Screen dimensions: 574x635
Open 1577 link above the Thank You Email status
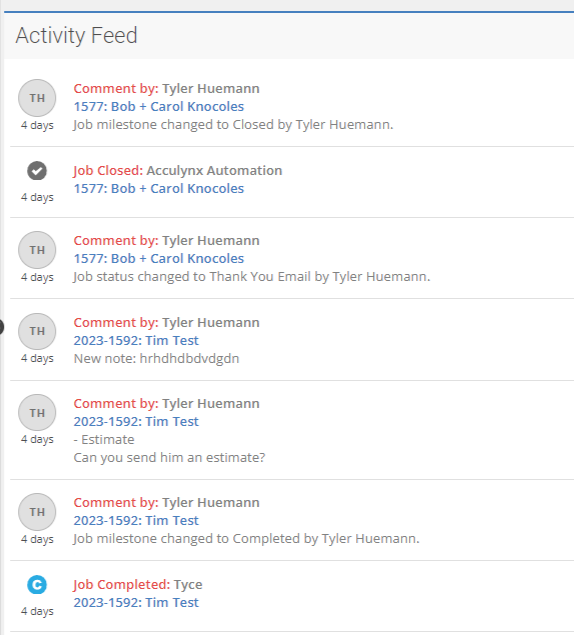point(159,258)
